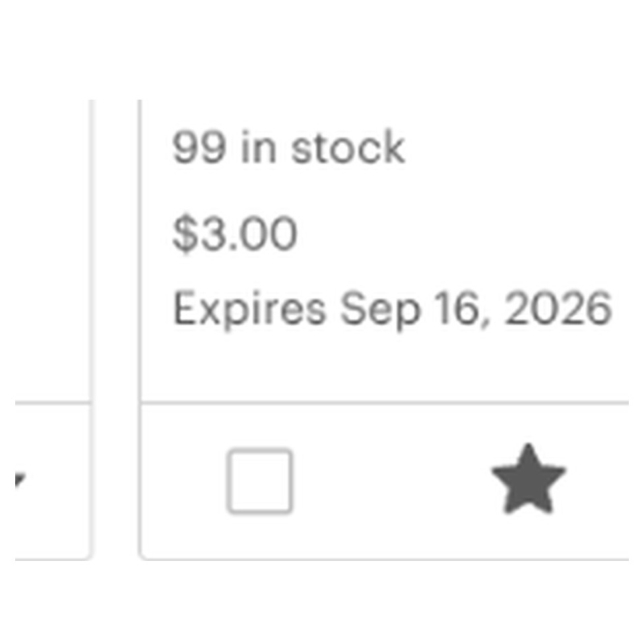Click the divider line above the checkbox row
Viewport: 644px width, 644px height.
click(x=385, y=403)
